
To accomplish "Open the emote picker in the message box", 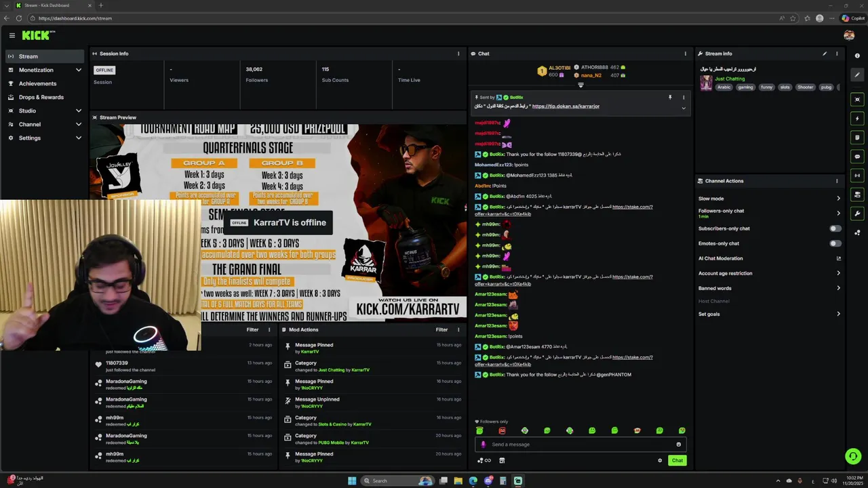I will pos(678,445).
